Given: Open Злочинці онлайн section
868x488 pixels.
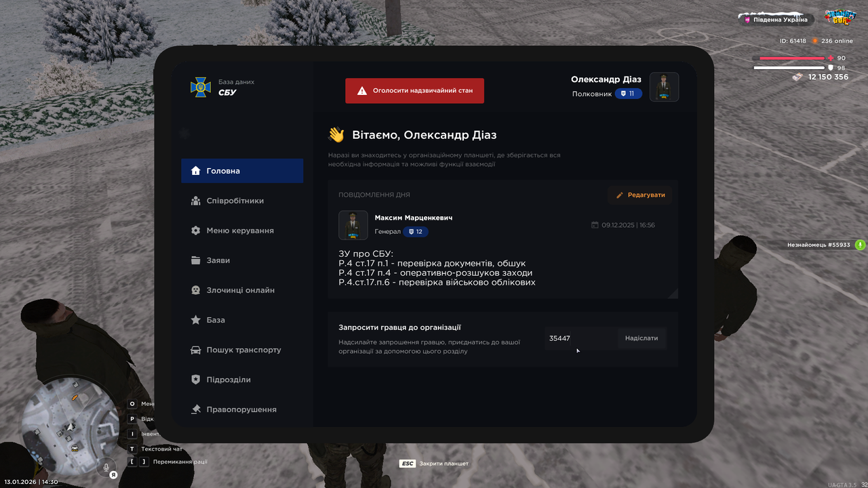Looking at the screenshot, I should point(242,290).
